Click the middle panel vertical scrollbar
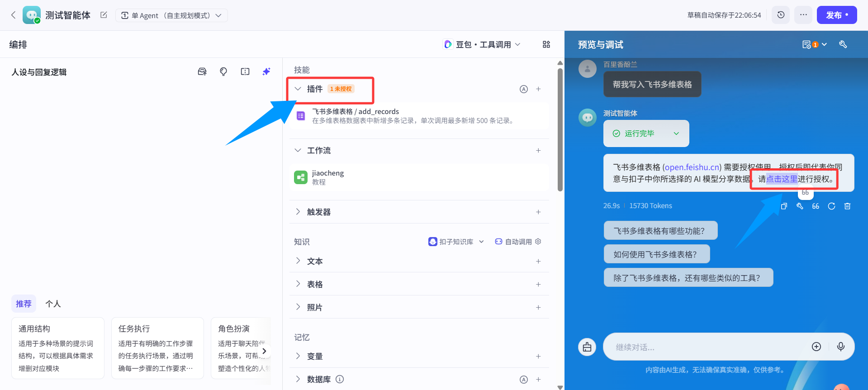Screen dimensions: 868x390 (x=560, y=129)
